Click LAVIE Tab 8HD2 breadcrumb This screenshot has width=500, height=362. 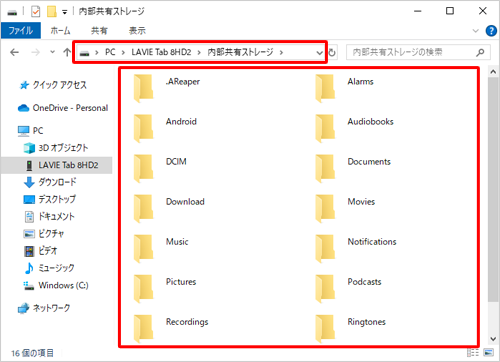pos(161,52)
